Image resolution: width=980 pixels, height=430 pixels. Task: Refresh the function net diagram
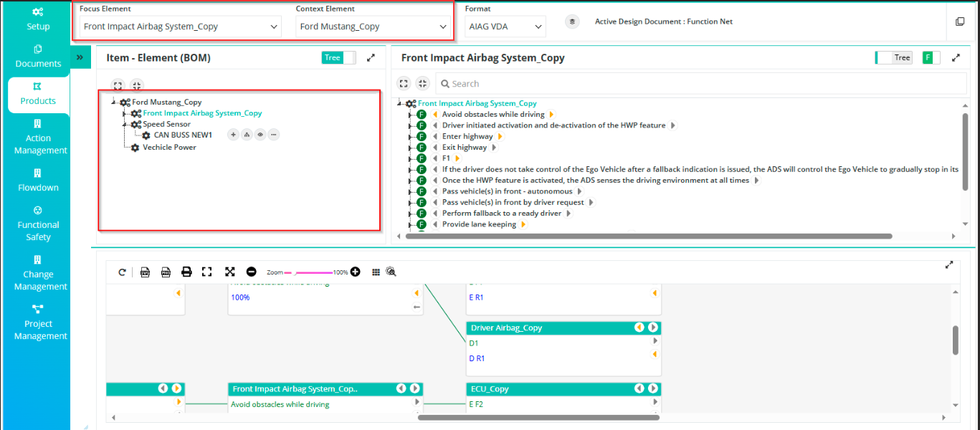pos(123,272)
